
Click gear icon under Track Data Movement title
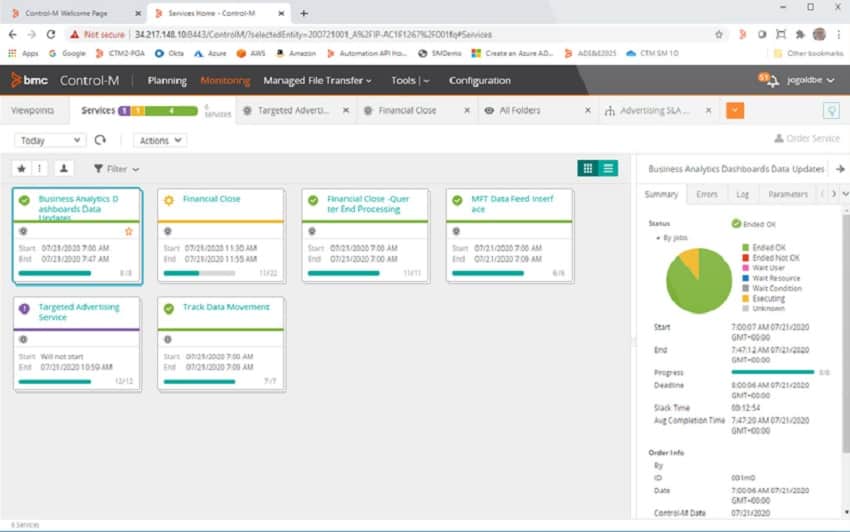[168, 339]
